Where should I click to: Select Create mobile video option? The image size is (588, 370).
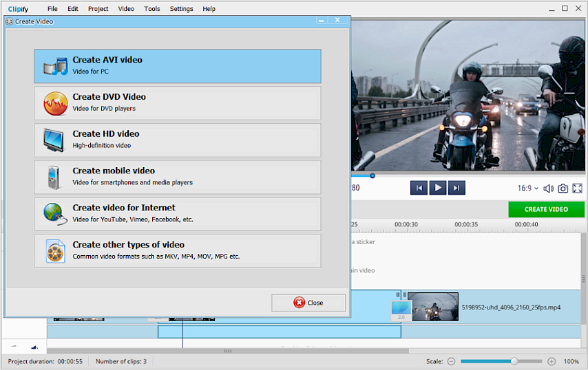click(178, 177)
